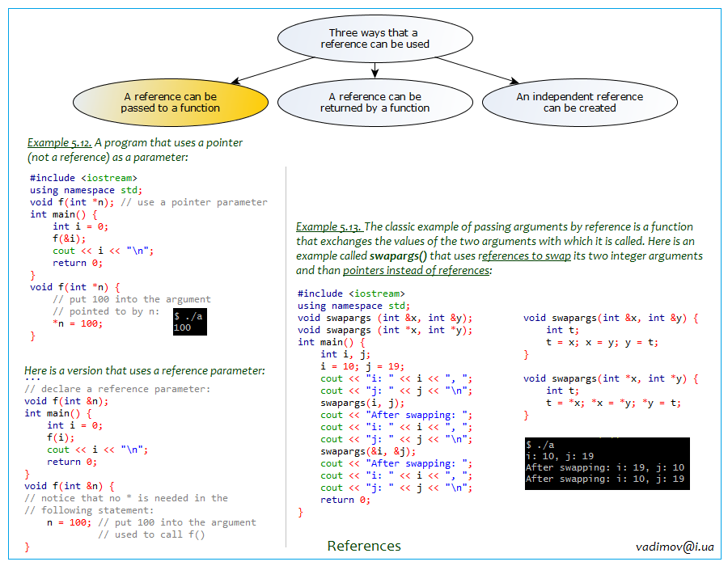
Task: Click 'void swapargs(int *x, int *y) {' definition line
Action: pyautogui.click(x=611, y=378)
